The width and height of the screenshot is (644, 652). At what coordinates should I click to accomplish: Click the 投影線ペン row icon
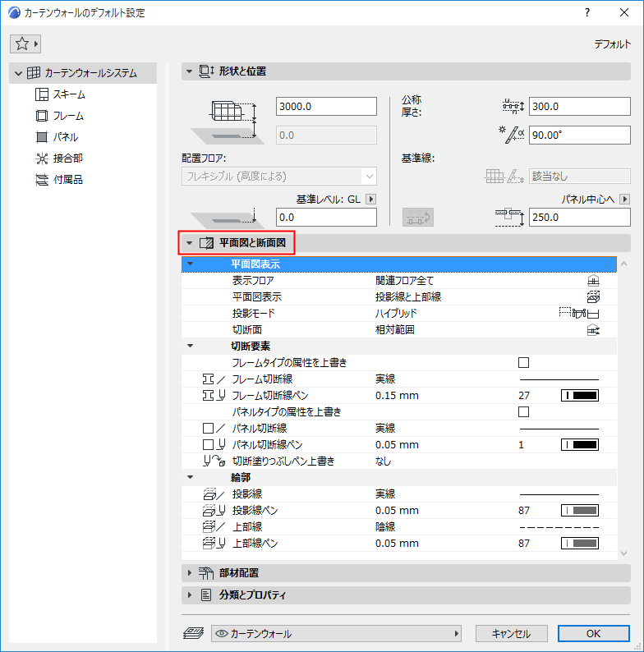[214, 511]
